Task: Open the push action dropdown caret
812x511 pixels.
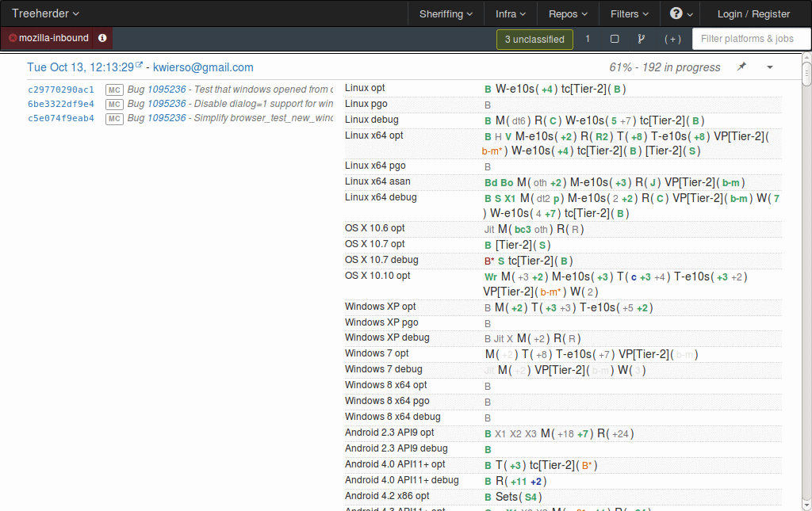Action: point(770,67)
